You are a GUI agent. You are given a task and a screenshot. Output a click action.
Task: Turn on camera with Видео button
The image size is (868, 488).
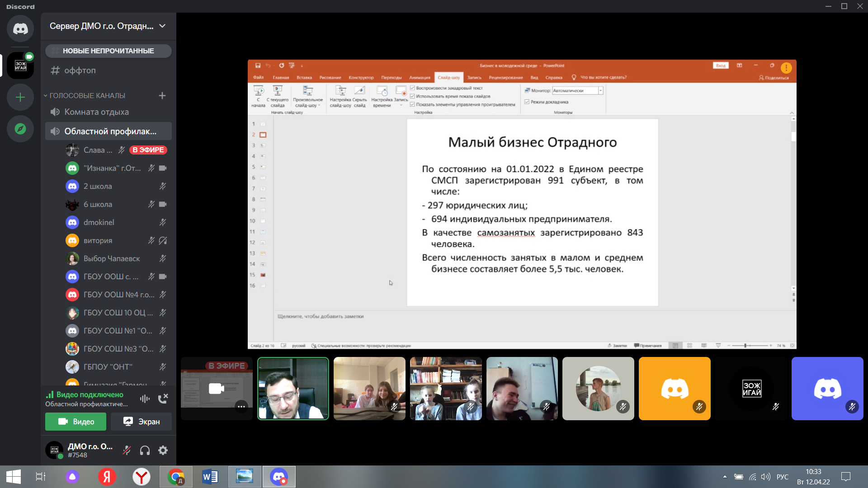(75, 422)
